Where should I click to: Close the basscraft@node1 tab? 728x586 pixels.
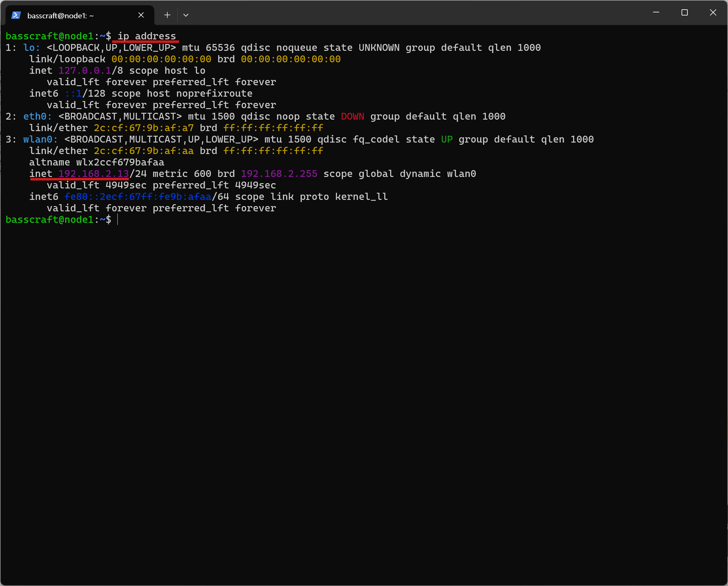(141, 15)
